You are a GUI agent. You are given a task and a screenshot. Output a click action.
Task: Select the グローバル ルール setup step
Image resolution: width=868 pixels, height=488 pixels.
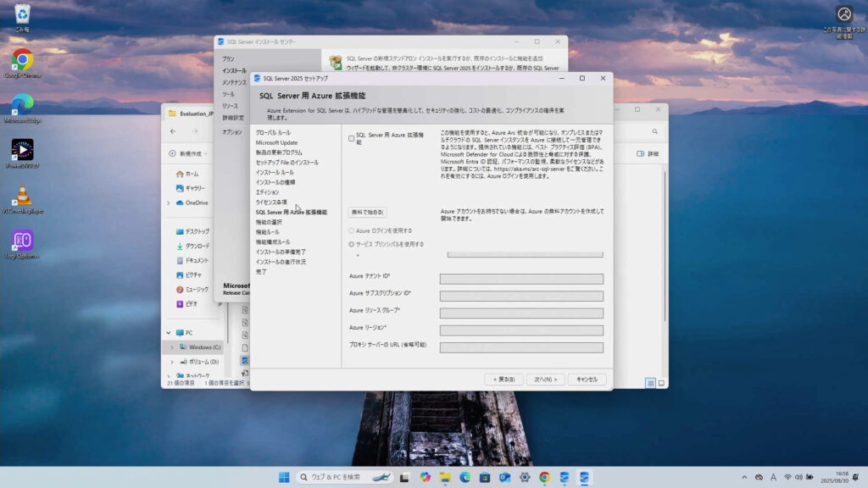[273, 133]
